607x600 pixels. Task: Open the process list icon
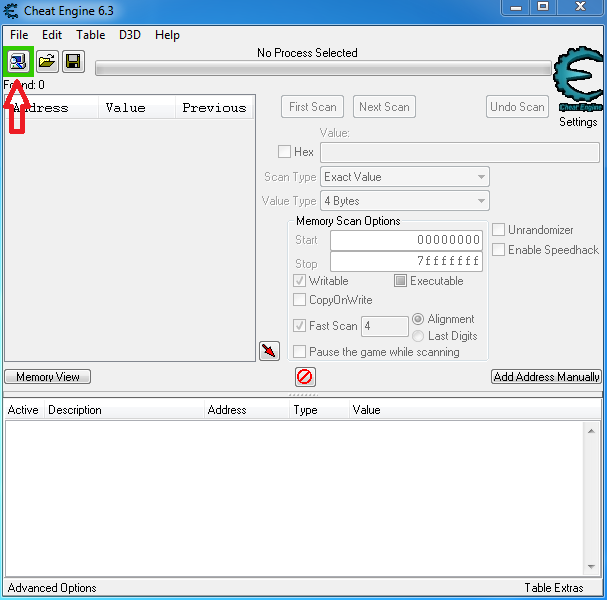(x=18, y=61)
